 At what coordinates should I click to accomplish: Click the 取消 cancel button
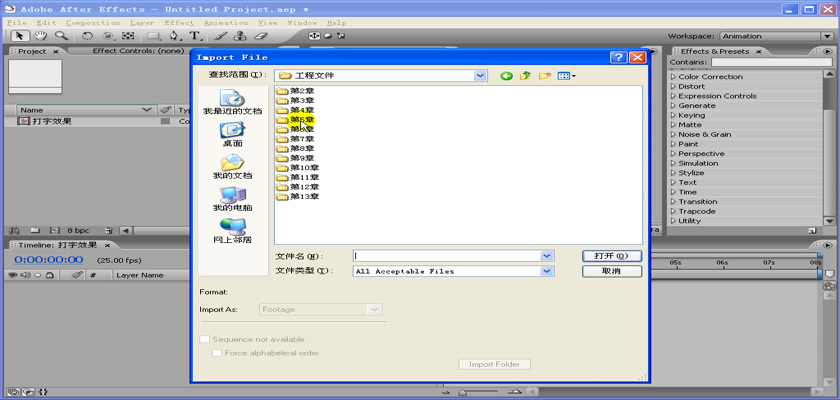click(611, 271)
